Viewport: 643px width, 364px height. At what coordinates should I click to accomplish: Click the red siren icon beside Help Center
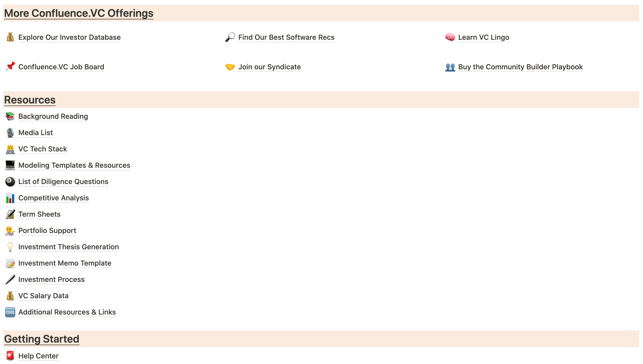click(x=10, y=356)
